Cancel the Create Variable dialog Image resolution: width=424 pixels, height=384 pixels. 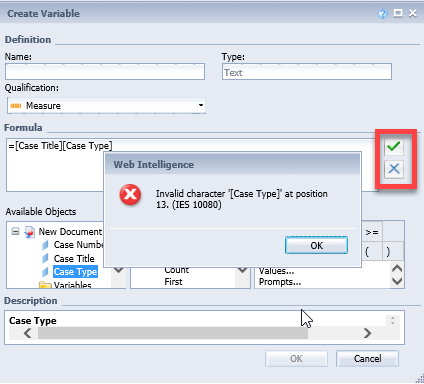(367, 359)
